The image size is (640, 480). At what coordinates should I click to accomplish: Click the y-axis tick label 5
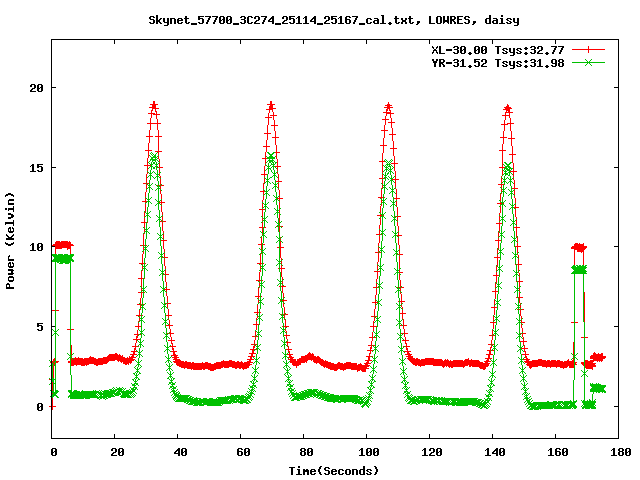(40, 327)
